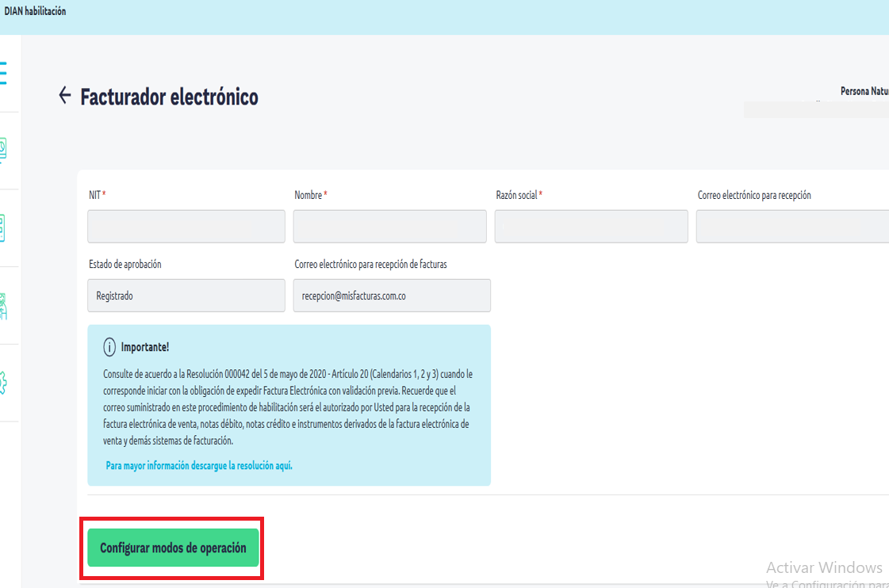The width and height of the screenshot is (889, 588).
Task: Click the Correo electrónico para recepción field
Action: pyautogui.click(x=792, y=227)
